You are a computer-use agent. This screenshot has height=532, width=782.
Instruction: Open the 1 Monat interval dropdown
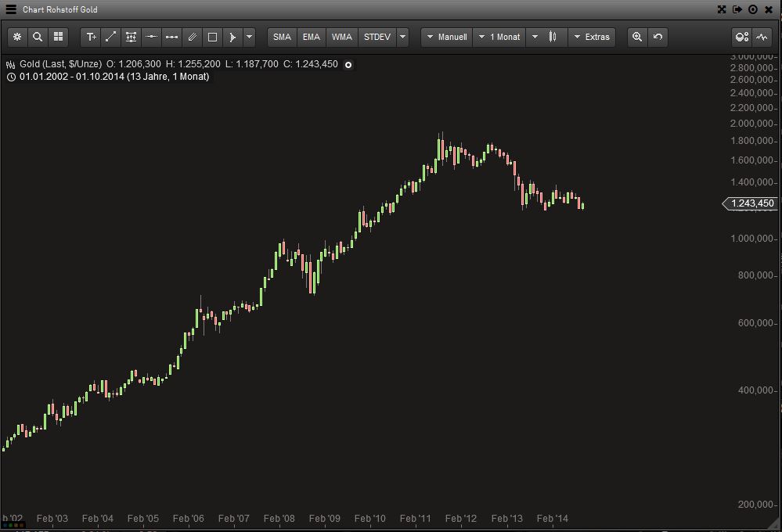pos(499,37)
